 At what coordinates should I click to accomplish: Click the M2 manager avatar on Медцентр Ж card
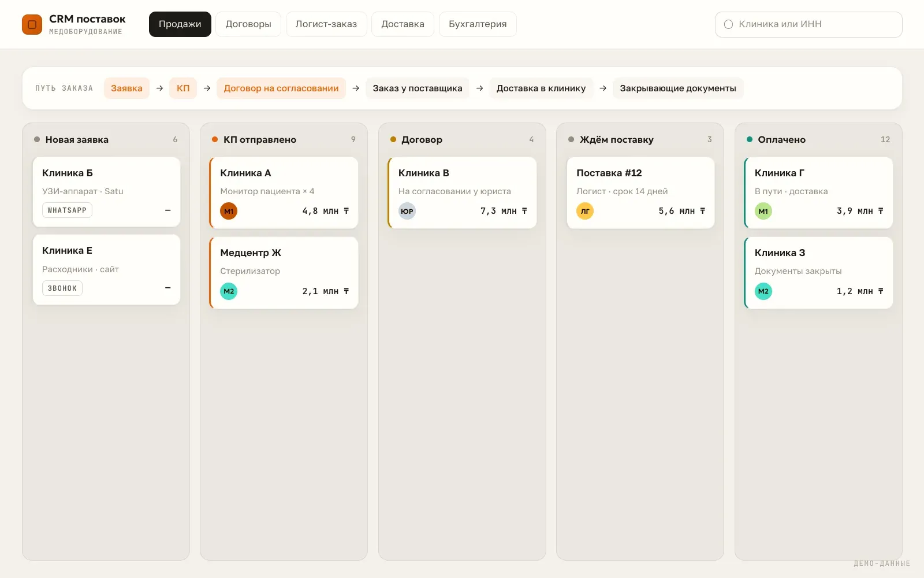pos(229,291)
